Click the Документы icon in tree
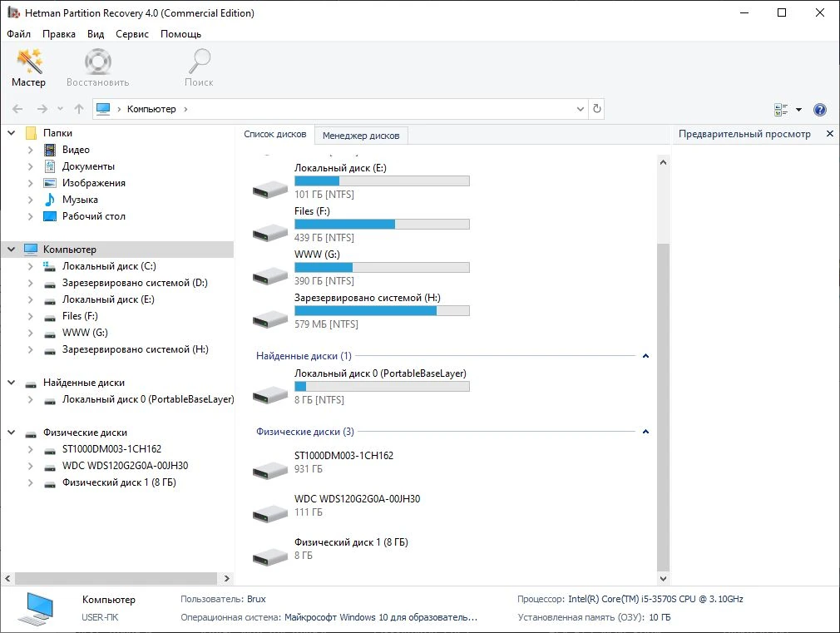This screenshot has height=633, width=840. (x=50, y=166)
